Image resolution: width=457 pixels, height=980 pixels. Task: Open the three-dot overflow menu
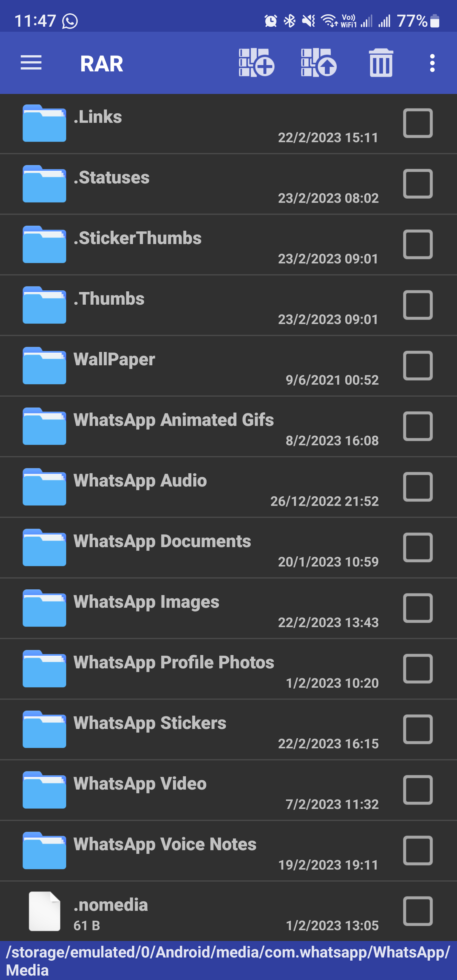tap(432, 63)
